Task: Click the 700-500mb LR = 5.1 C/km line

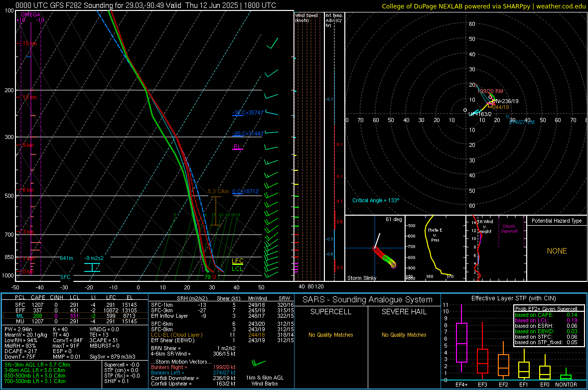Action: coord(35,381)
